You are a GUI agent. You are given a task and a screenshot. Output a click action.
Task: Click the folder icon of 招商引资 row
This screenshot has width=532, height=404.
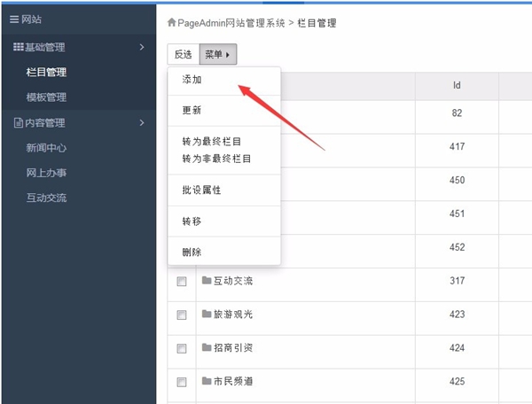click(x=207, y=347)
